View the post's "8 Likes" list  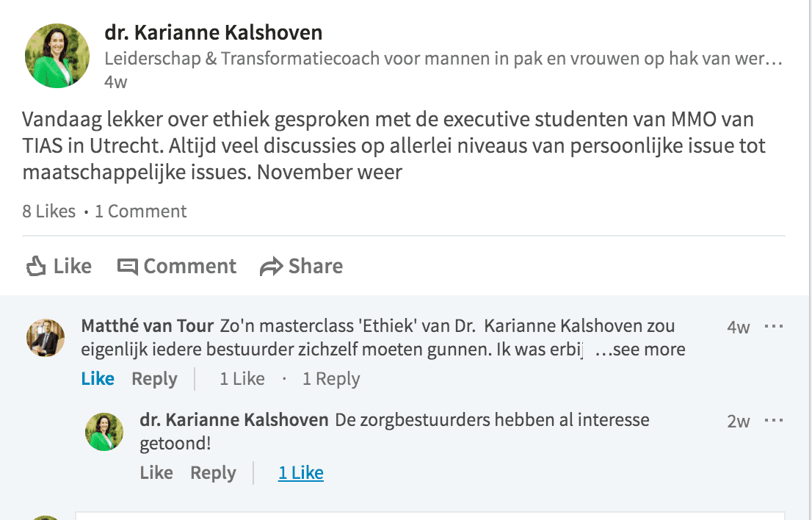click(48, 212)
